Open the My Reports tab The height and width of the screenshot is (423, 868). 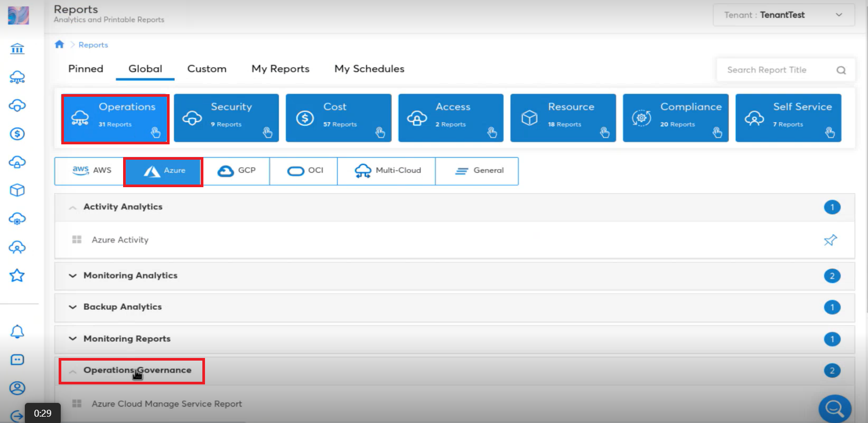(x=281, y=69)
